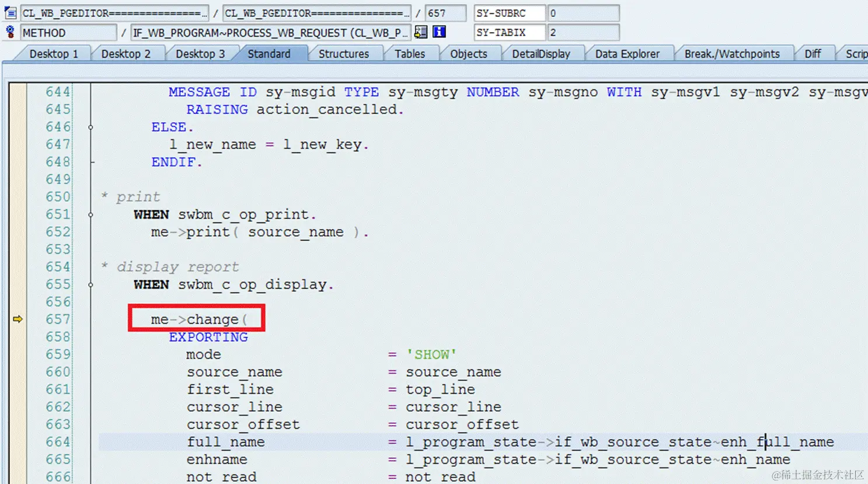Open the Data Explorer tab
Viewport: 868px width, 484px height.
(628, 54)
